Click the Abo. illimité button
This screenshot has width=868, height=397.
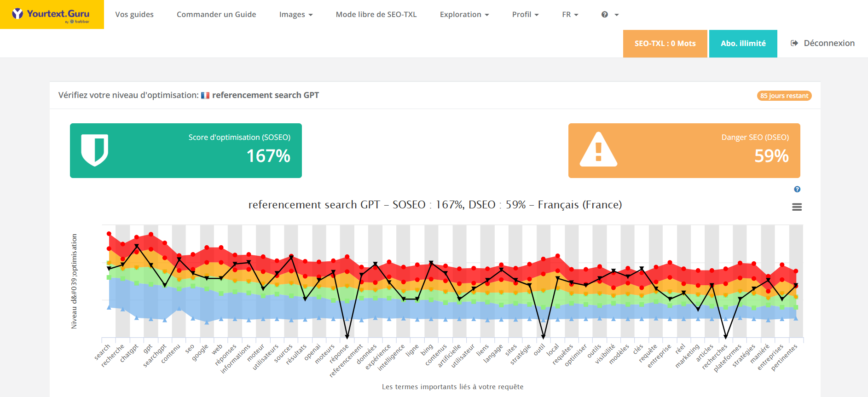(743, 44)
